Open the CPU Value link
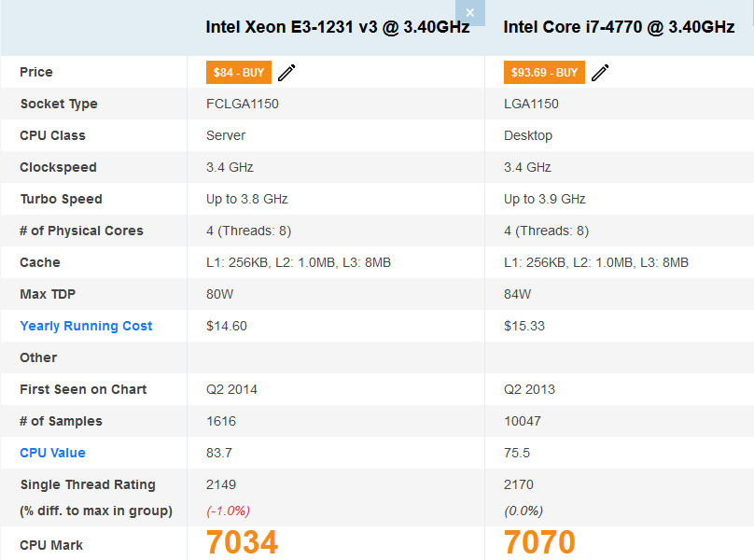 52,453
